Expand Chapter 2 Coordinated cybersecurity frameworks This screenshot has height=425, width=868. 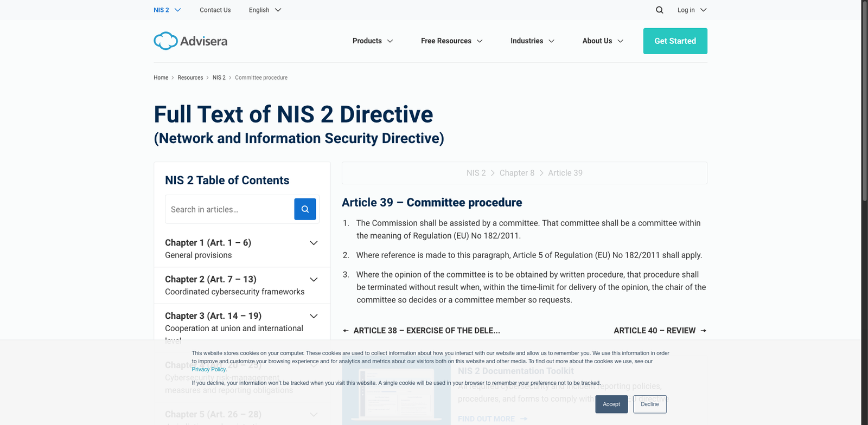pos(314,280)
